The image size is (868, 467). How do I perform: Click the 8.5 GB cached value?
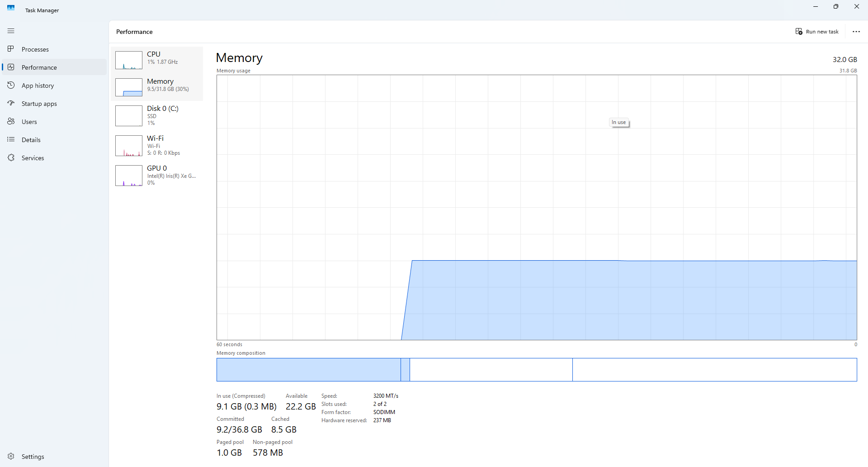point(284,429)
